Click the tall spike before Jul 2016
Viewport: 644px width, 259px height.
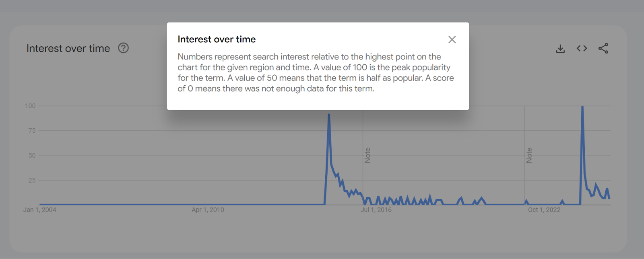tap(329, 115)
